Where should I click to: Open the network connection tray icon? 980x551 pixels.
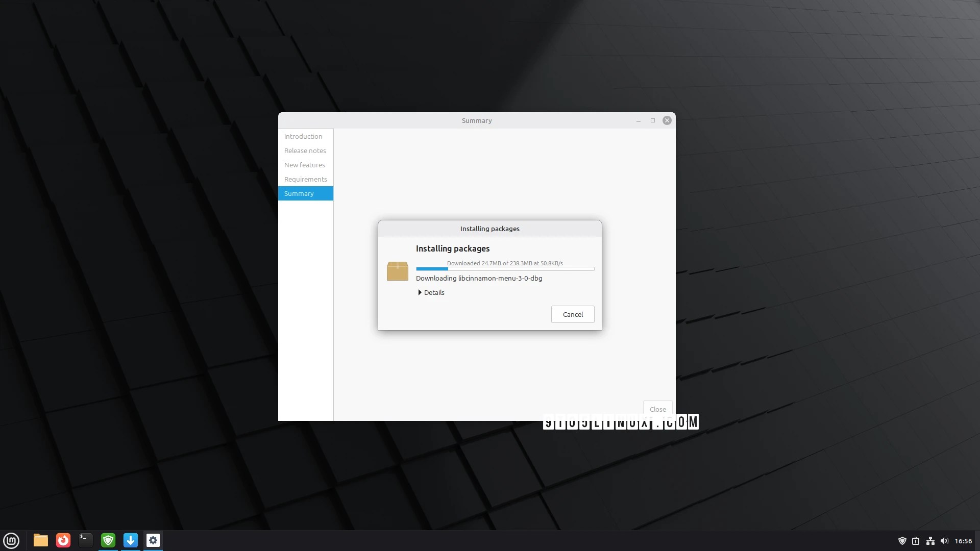930,541
